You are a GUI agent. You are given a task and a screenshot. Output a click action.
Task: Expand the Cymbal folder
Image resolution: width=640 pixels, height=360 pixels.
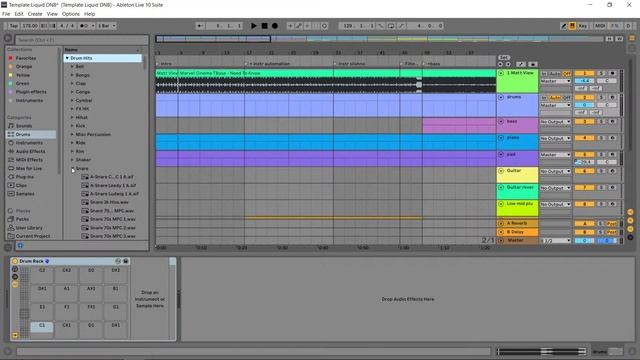coord(72,100)
